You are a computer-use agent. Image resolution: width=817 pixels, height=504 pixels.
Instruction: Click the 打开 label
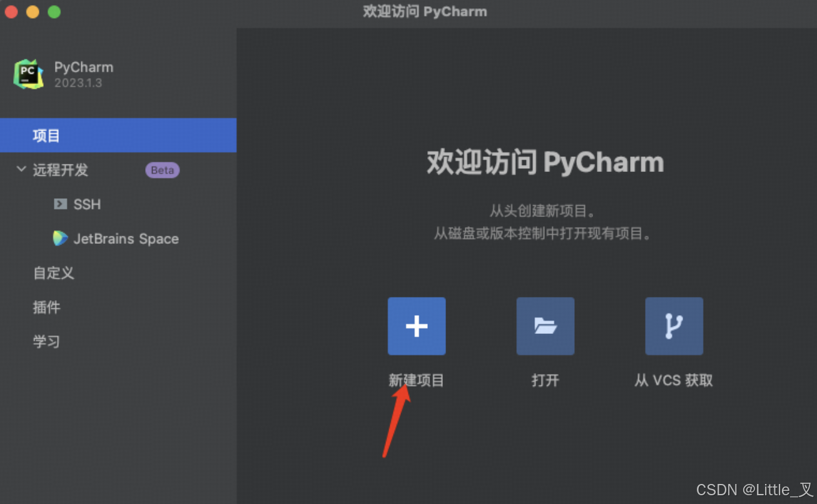(x=546, y=380)
